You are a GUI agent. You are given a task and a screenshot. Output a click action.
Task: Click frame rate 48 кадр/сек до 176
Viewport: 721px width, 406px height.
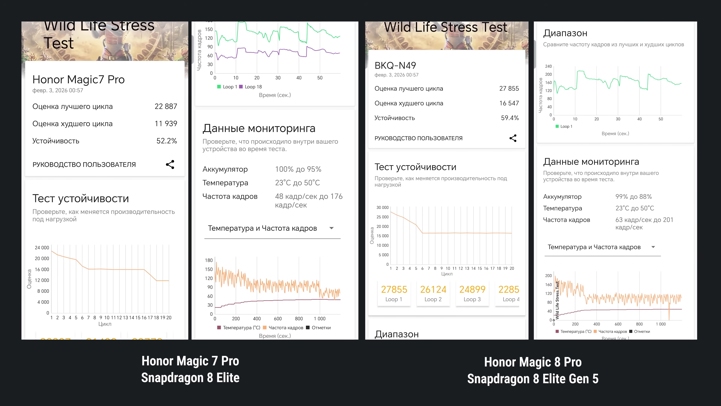pos(309,200)
